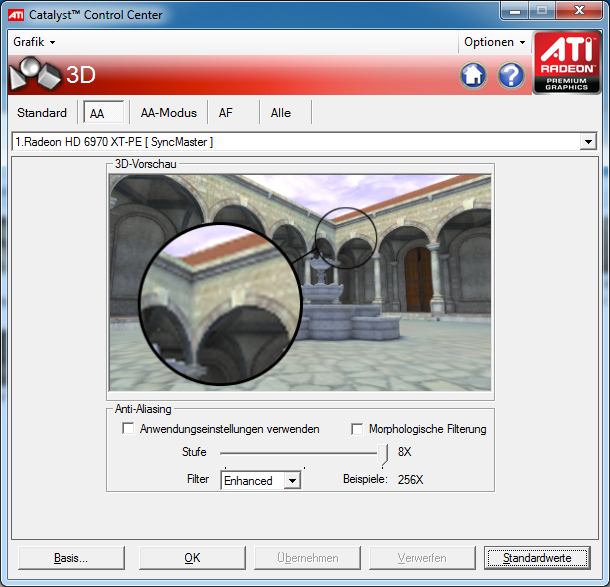The height and width of the screenshot is (587, 610).
Task: Click the Verwerfen button
Action: pyautogui.click(x=422, y=558)
